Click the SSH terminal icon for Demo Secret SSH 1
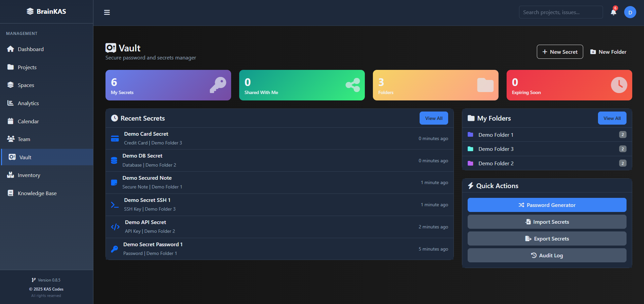The width and height of the screenshot is (644, 304). click(x=115, y=205)
